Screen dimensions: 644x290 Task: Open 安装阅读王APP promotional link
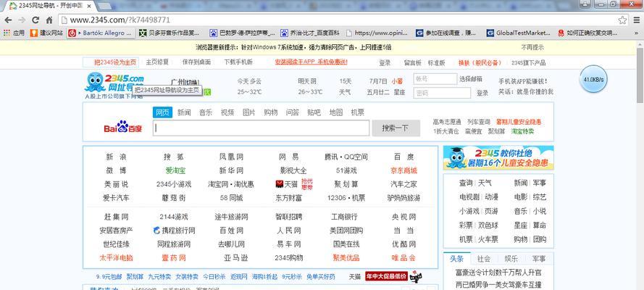(x=311, y=62)
